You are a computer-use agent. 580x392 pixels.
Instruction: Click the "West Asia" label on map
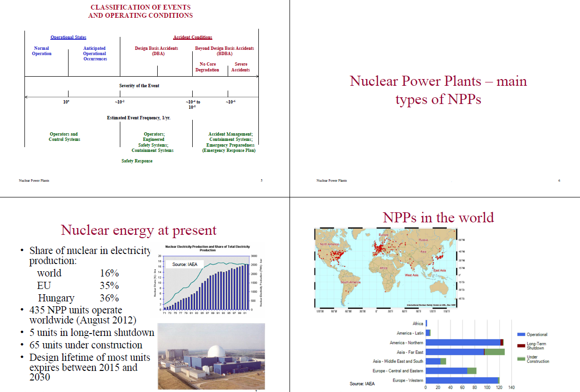point(412,275)
